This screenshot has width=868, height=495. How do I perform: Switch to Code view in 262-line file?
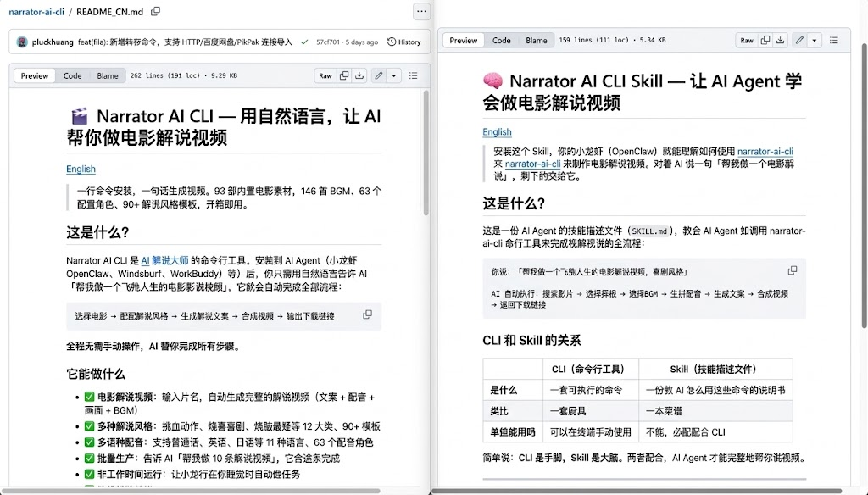pos(73,75)
